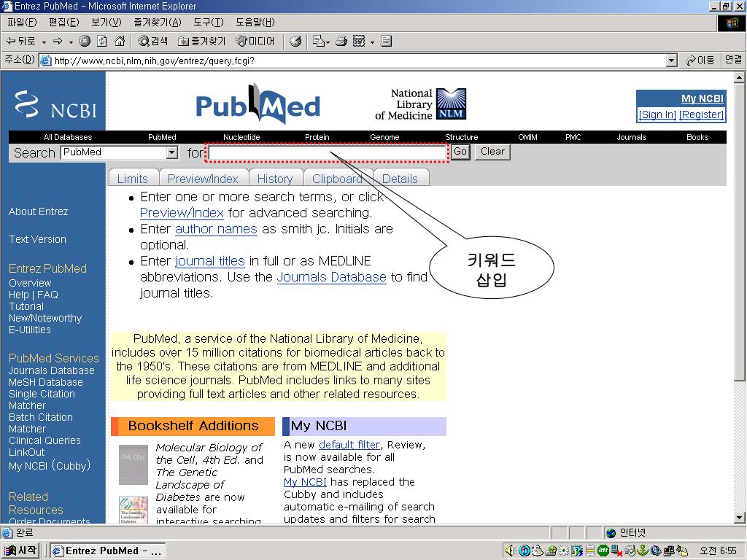Open the 즐겨찾기 favorites toolbar button

[201, 42]
